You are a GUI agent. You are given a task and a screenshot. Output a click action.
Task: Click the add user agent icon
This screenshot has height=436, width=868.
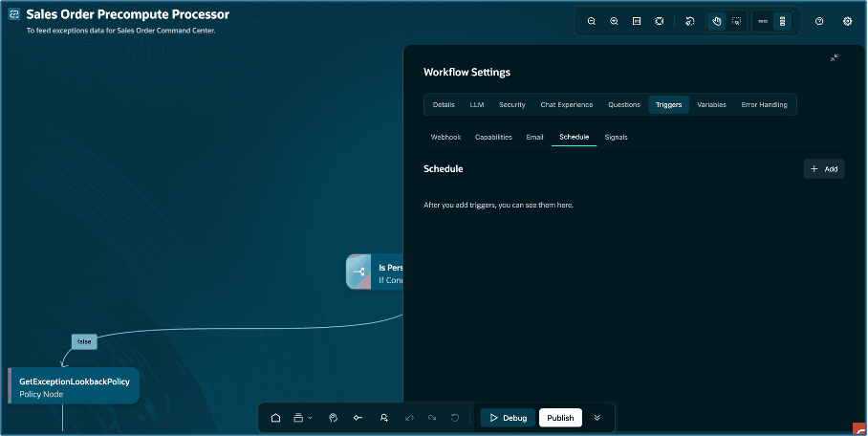383,418
